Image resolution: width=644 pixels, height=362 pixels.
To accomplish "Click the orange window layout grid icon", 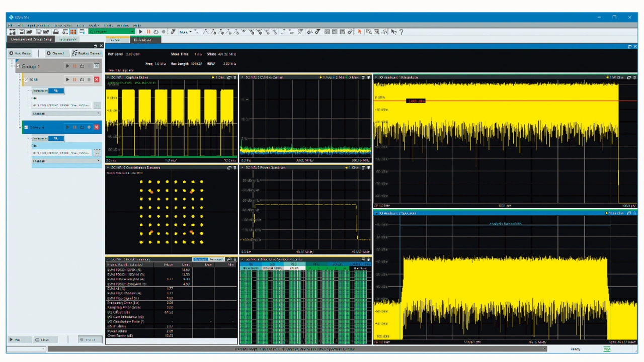I will pos(73,32).
